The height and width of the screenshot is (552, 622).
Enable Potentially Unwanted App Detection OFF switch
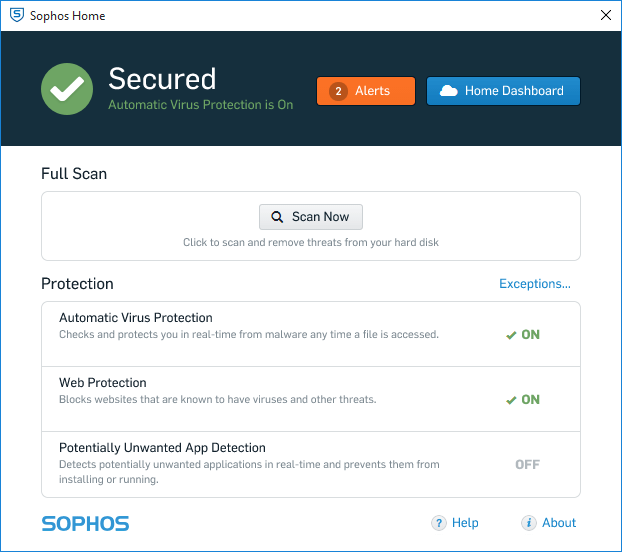coord(527,464)
